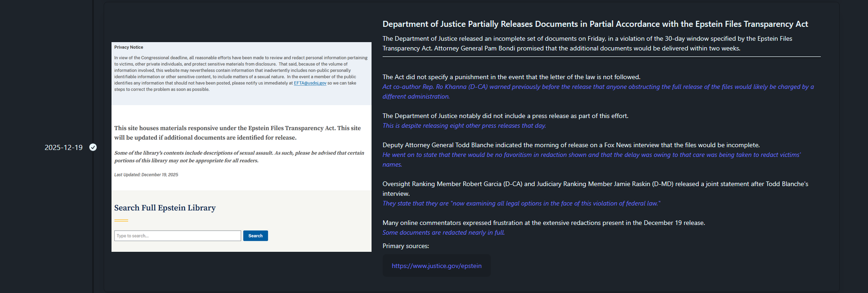Click the 'Type to search...' input field
Screen dimensions: 868x293
178,236
